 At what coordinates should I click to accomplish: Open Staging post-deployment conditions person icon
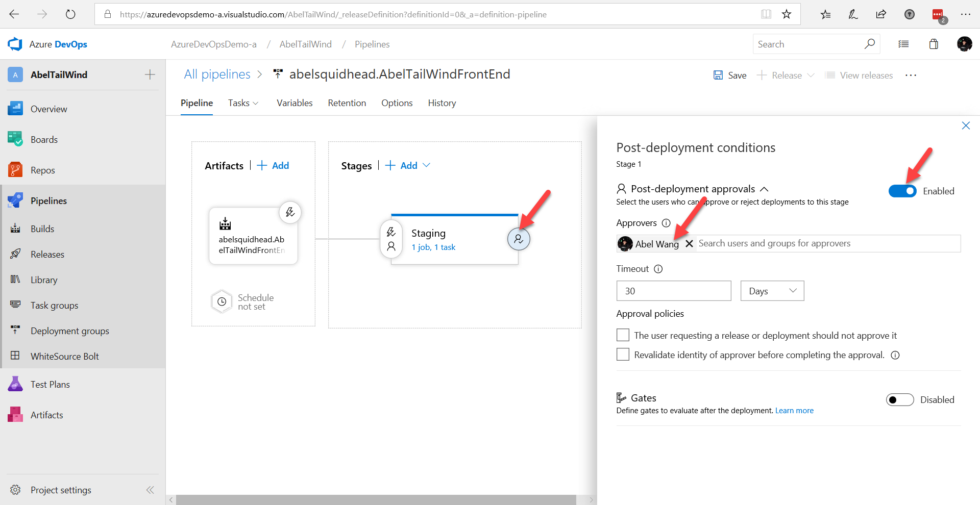(519, 239)
